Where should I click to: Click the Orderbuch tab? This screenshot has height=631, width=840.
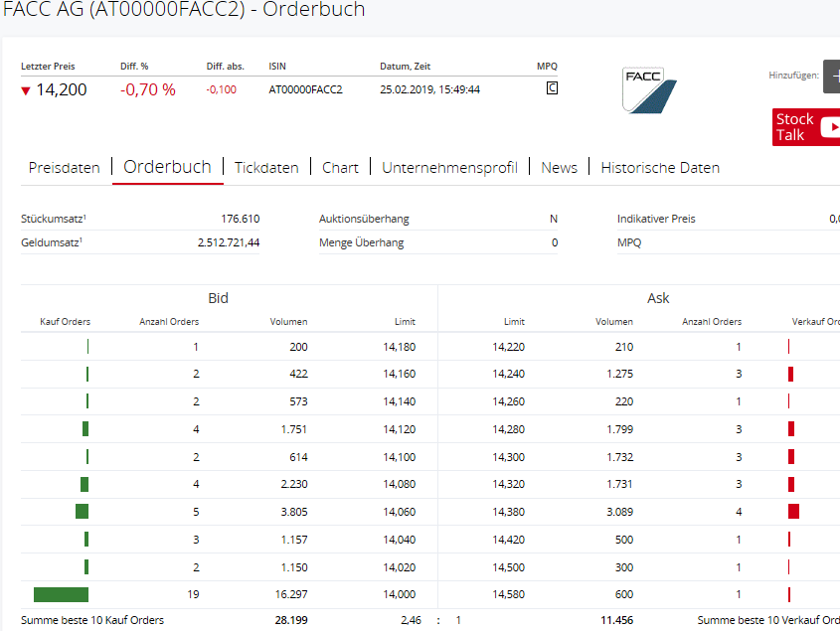[167, 167]
